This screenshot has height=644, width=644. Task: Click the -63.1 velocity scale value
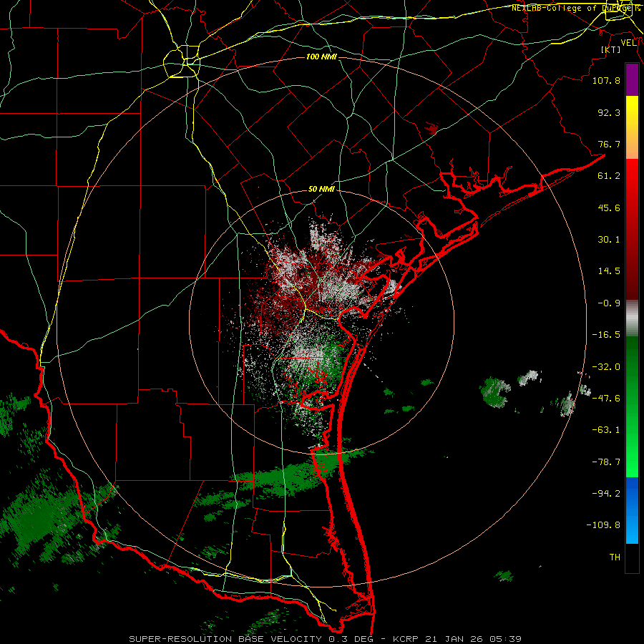coord(606,430)
